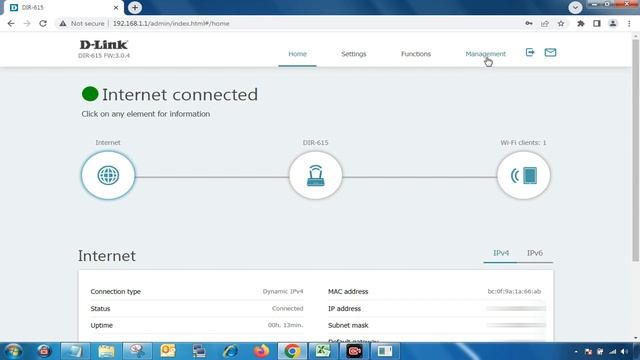This screenshot has height=360, width=640.
Task: Open a new browser tab
Action: [x=135, y=7]
